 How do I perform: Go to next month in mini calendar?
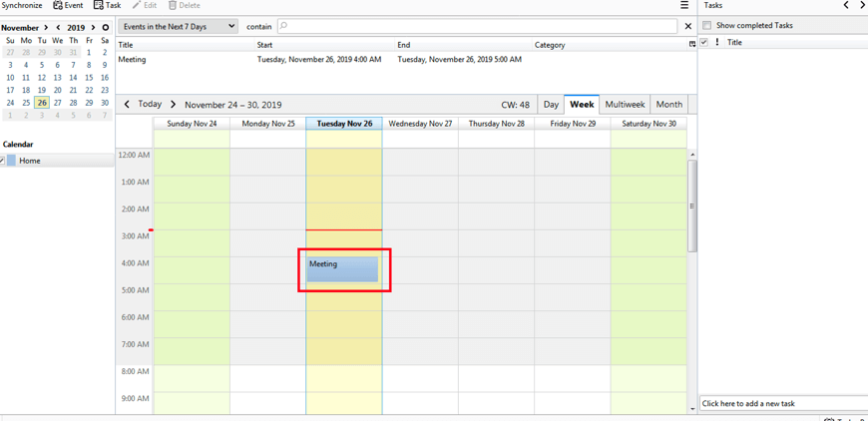click(46, 28)
